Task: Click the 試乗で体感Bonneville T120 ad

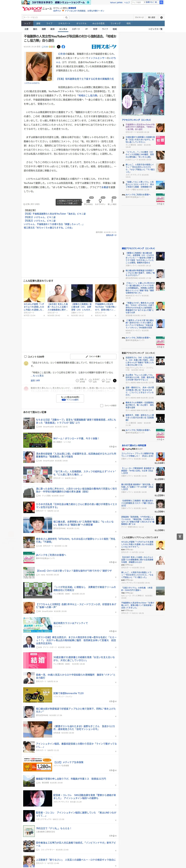Action: tap(68, 693)
